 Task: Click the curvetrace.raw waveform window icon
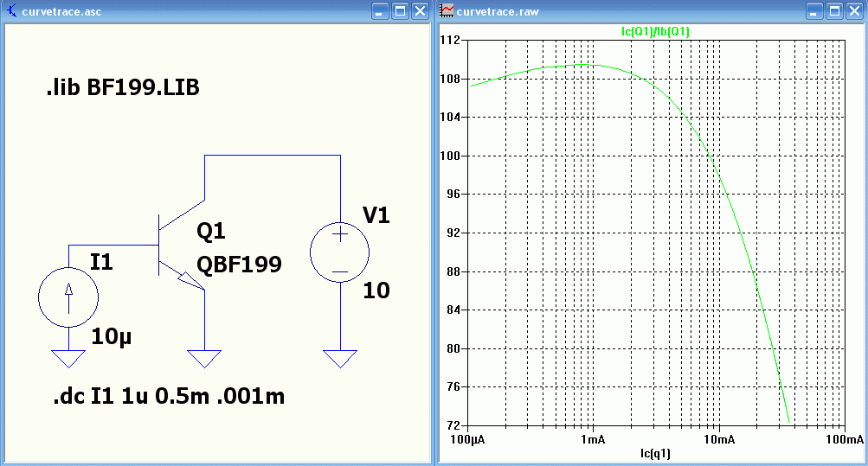(447, 10)
